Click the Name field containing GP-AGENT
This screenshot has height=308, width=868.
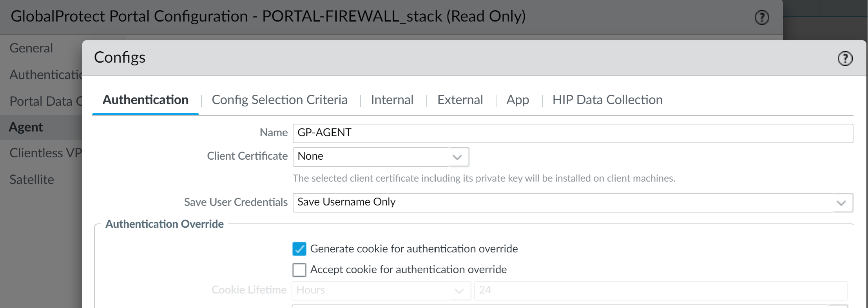click(x=572, y=133)
